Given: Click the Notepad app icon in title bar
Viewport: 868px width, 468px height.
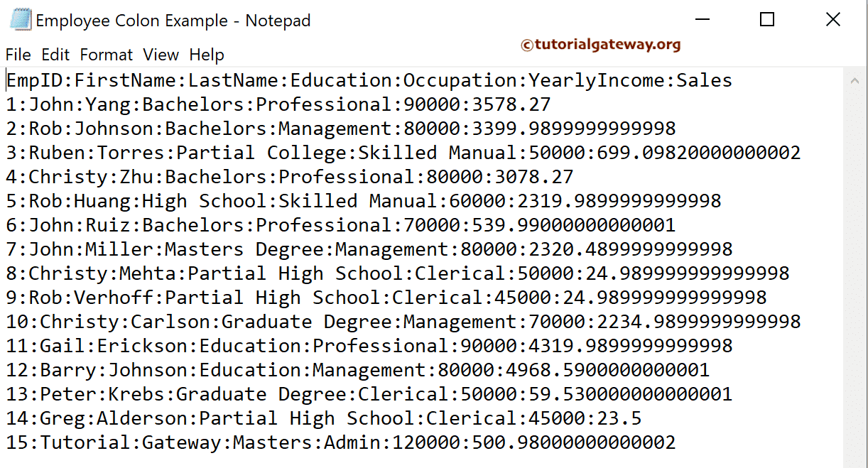Looking at the screenshot, I should pos(18,20).
